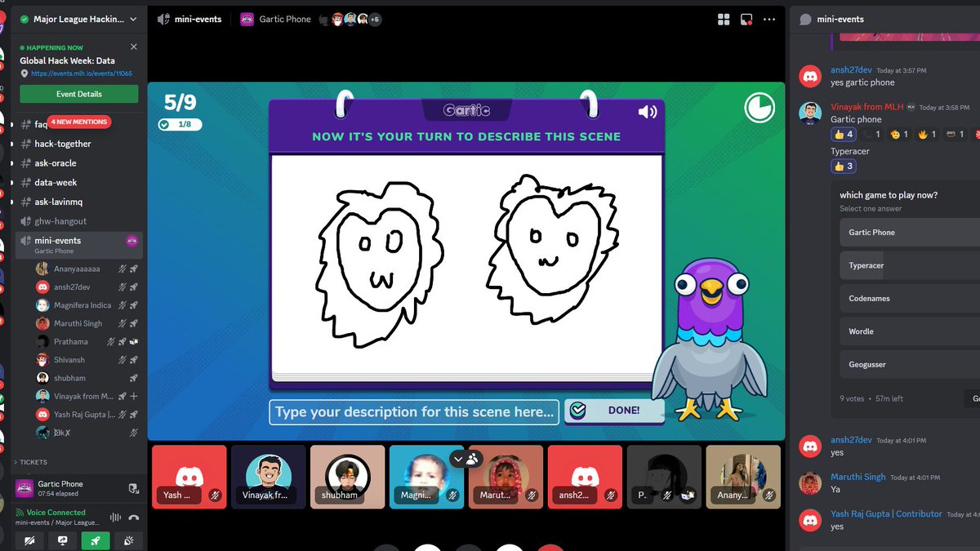This screenshot has height=551, width=980.
Task: Close the Global Hack Week event banner
Action: [x=134, y=47]
